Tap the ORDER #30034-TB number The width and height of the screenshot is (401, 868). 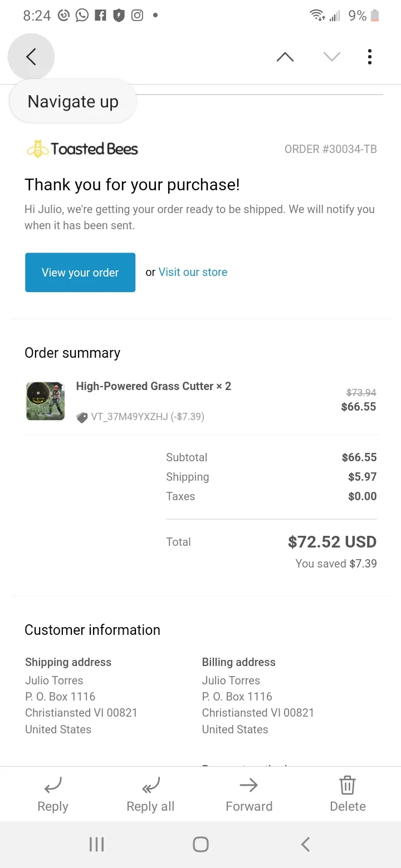click(x=330, y=149)
